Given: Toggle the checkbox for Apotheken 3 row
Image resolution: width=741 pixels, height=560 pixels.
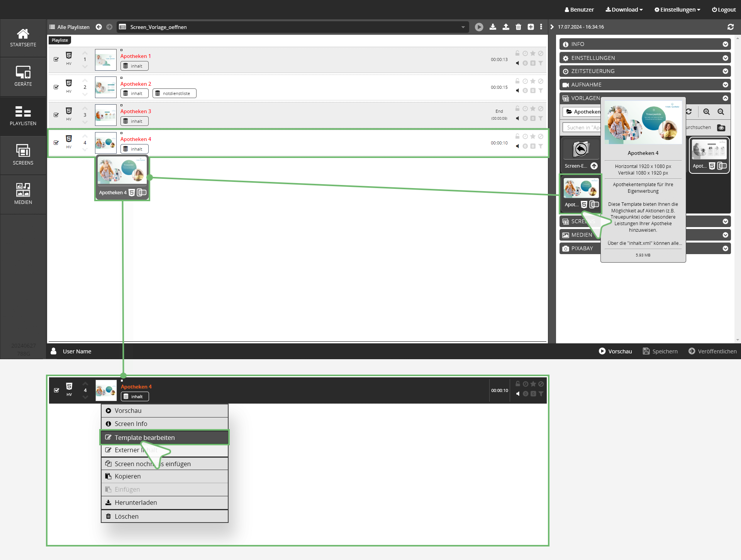Looking at the screenshot, I should [x=56, y=115].
